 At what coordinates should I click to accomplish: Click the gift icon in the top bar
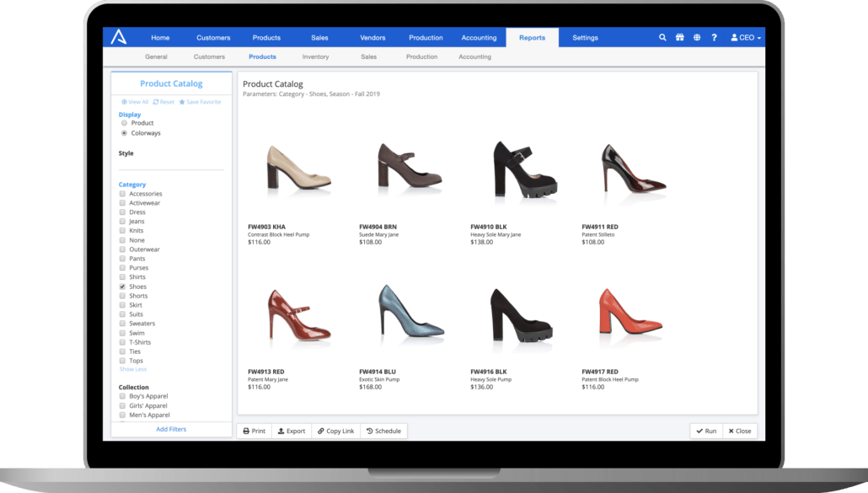[x=680, y=37]
